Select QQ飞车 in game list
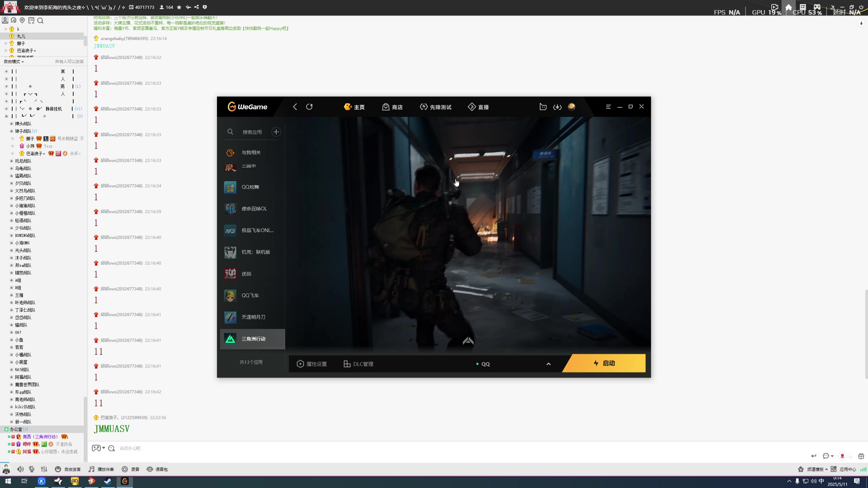Image resolution: width=868 pixels, height=488 pixels. [x=253, y=296]
